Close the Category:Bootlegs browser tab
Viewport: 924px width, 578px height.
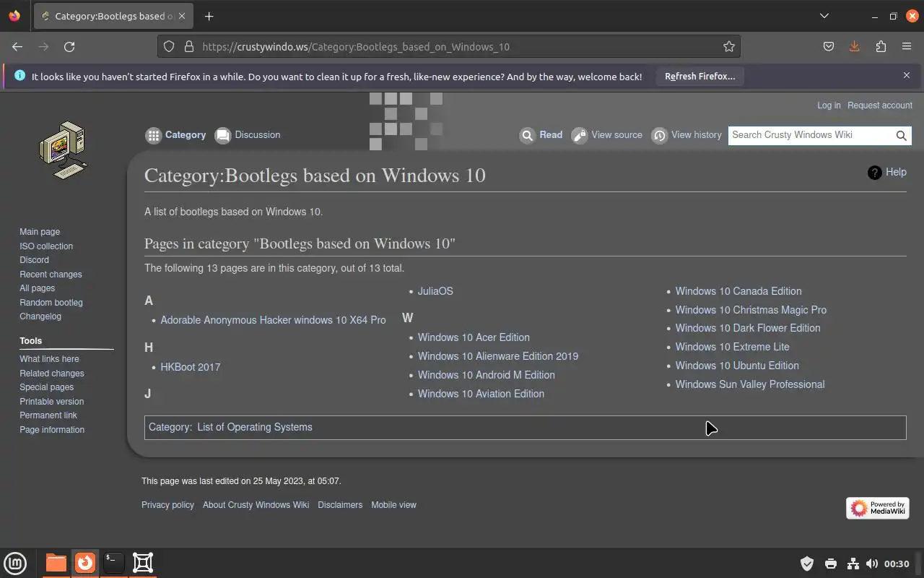(x=182, y=16)
